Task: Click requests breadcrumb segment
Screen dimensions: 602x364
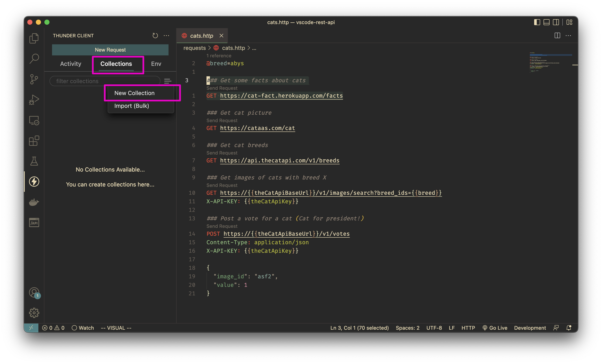Action: [195, 48]
